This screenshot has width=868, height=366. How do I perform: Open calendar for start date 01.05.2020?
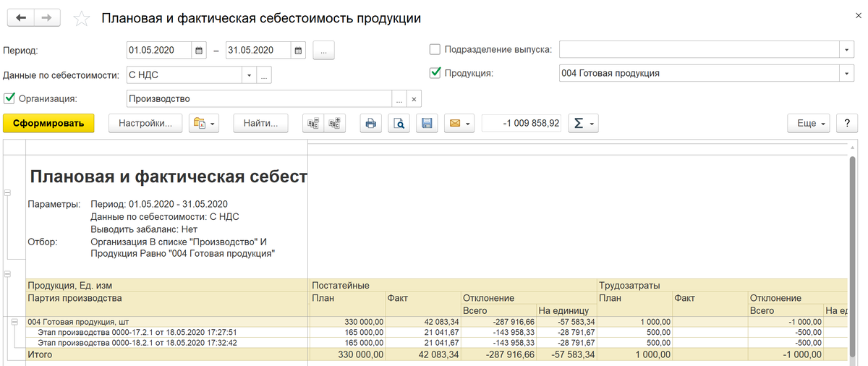199,51
